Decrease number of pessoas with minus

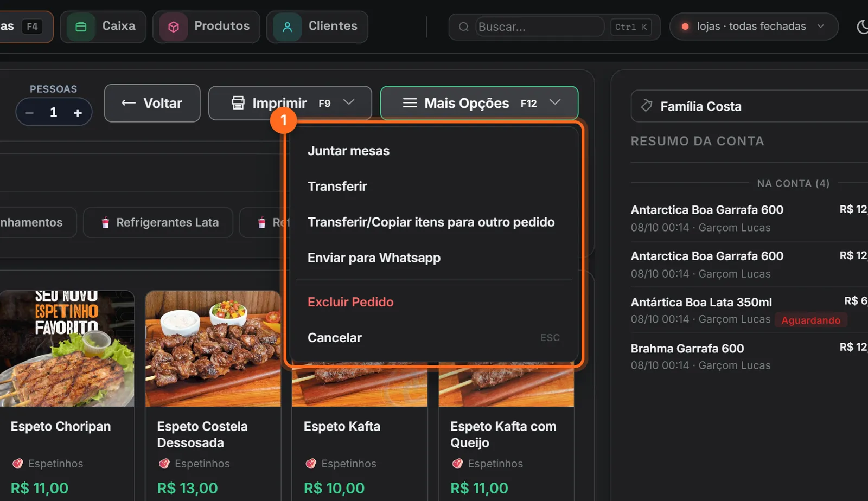click(x=30, y=113)
